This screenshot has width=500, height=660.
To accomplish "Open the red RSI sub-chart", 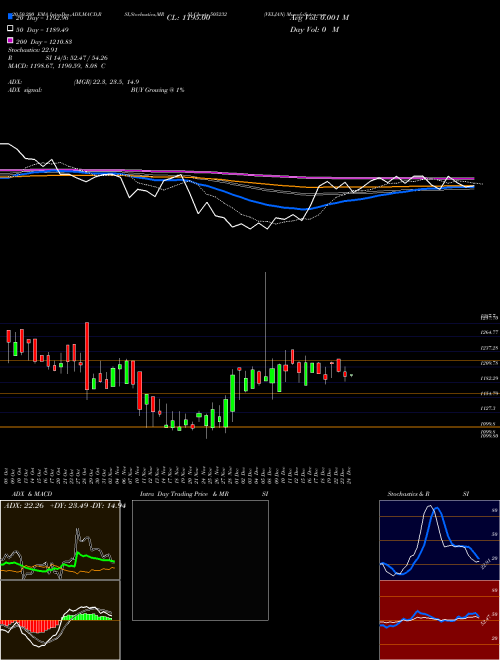I will 439,620.
